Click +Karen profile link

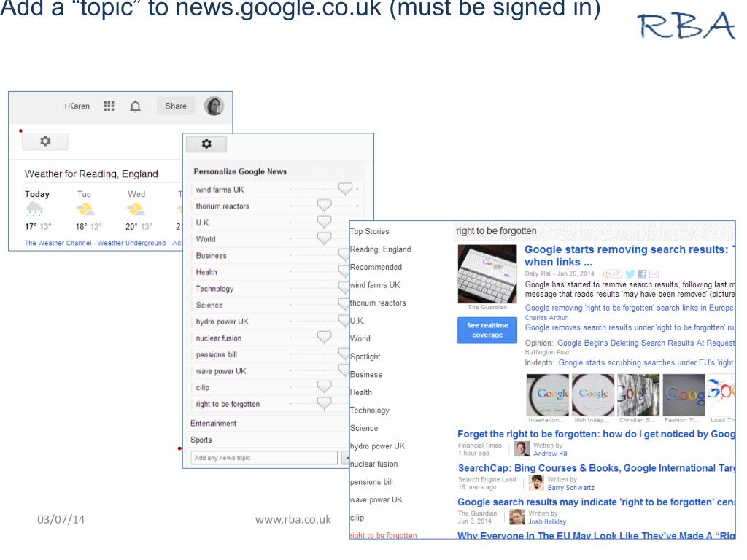tap(76, 106)
